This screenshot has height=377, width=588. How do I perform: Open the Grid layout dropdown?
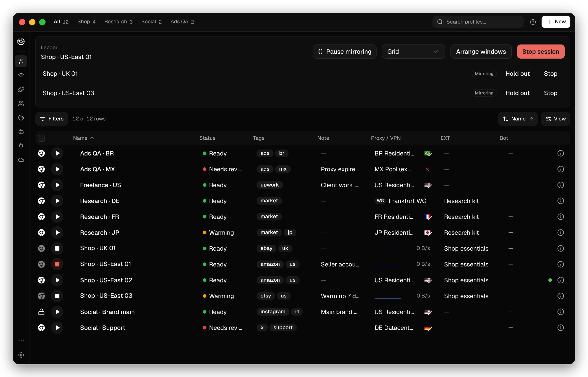(413, 51)
